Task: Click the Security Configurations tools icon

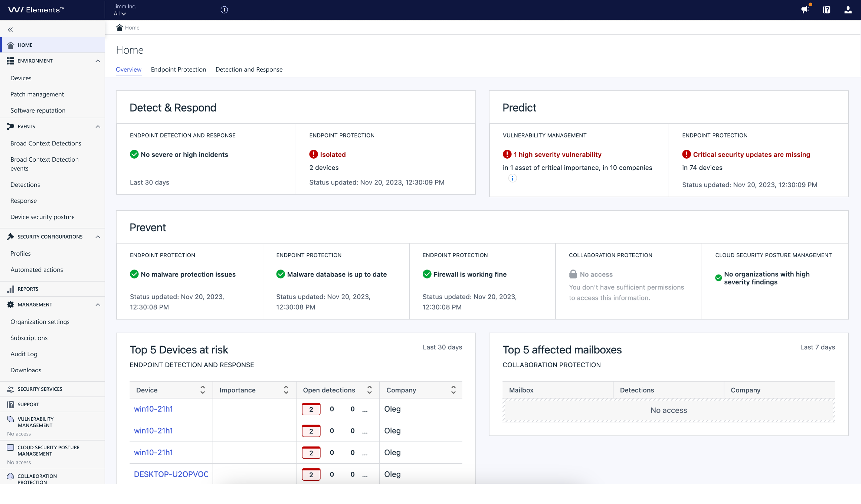Action: click(x=10, y=237)
